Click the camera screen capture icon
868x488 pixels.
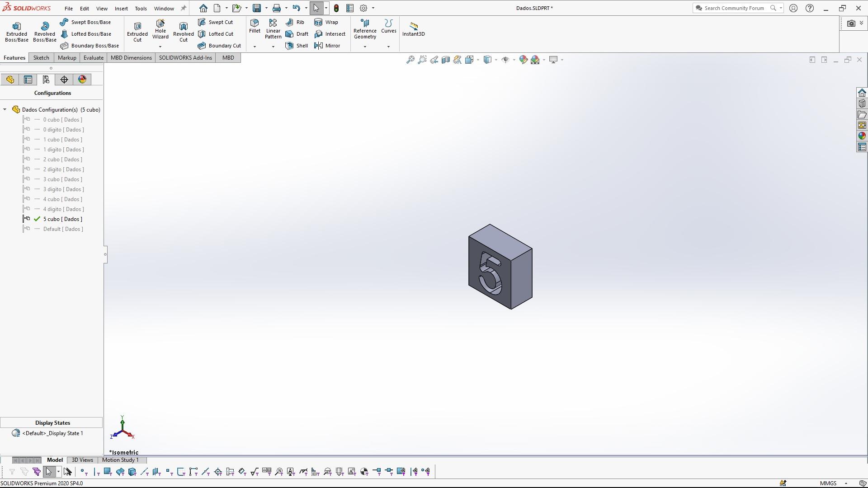(x=851, y=23)
